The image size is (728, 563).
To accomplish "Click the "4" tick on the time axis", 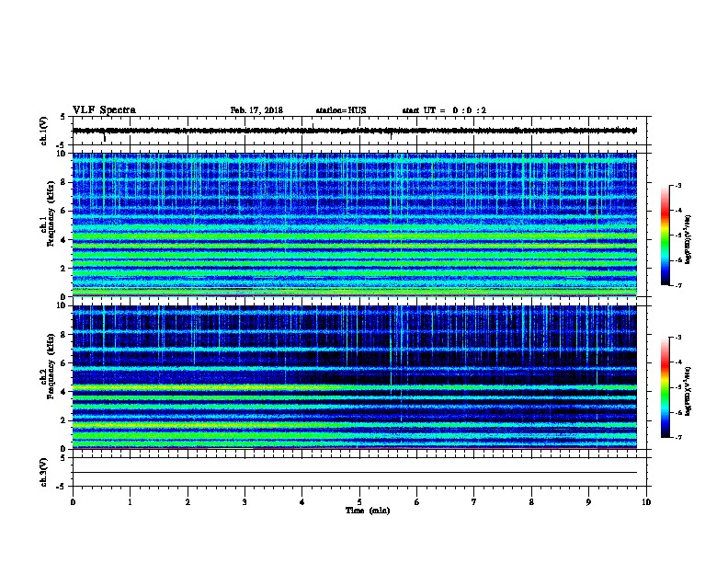I will pyautogui.click(x=302, y=502).
